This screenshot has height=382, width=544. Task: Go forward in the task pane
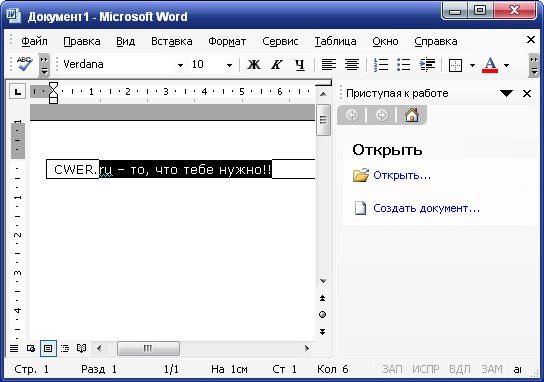tap(382, 115)
